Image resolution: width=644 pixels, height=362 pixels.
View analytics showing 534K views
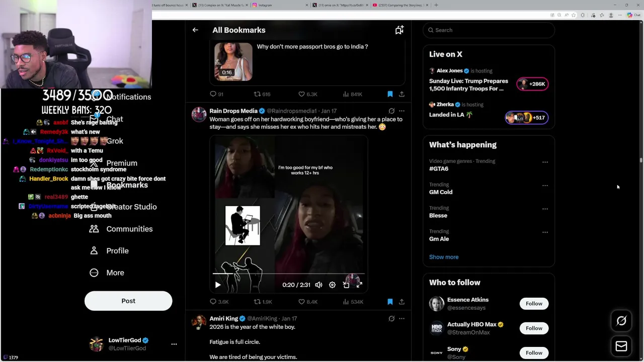(x=353, y=302)
